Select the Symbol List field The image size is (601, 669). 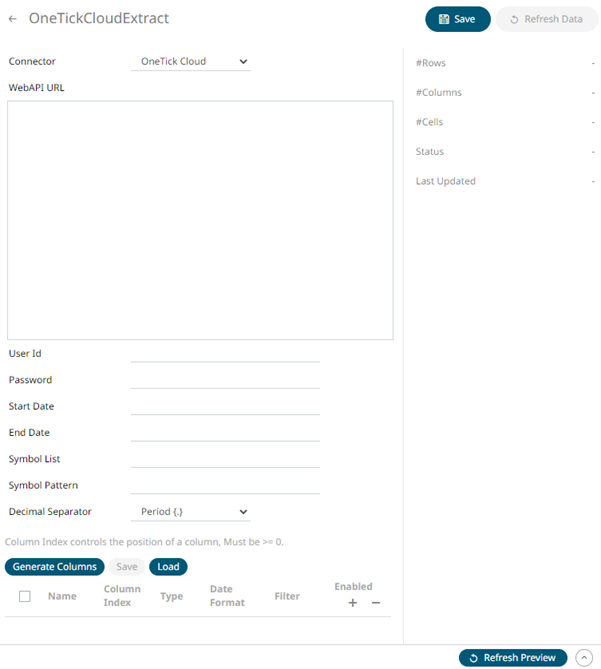(225, 459)
